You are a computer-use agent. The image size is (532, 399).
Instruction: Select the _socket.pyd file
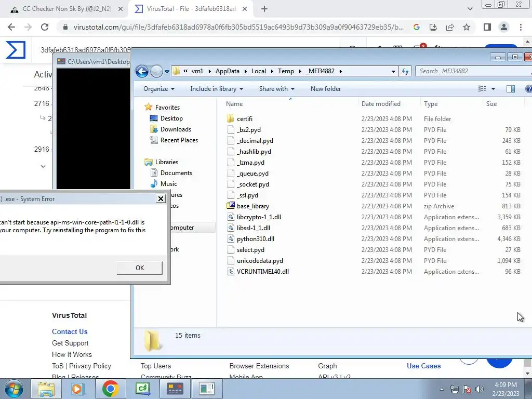[253, 184]
